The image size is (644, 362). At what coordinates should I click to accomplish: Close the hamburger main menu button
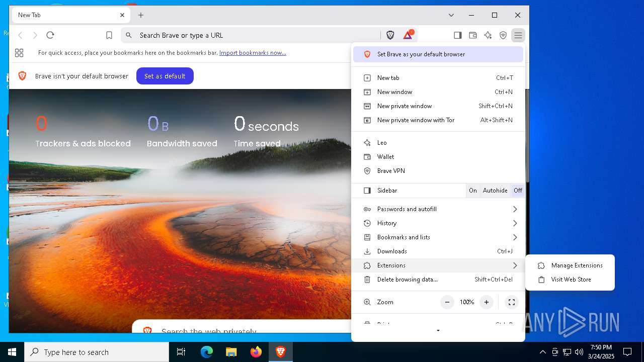click(518, 35)
